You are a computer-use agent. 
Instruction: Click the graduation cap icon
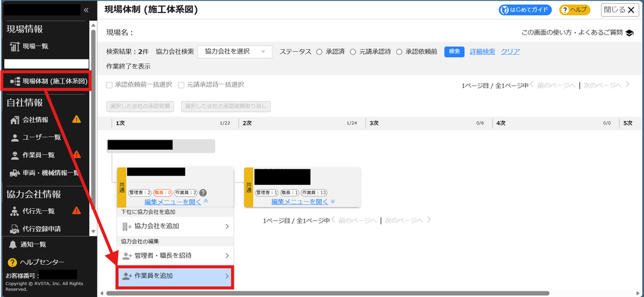click(x=630, y=33)
